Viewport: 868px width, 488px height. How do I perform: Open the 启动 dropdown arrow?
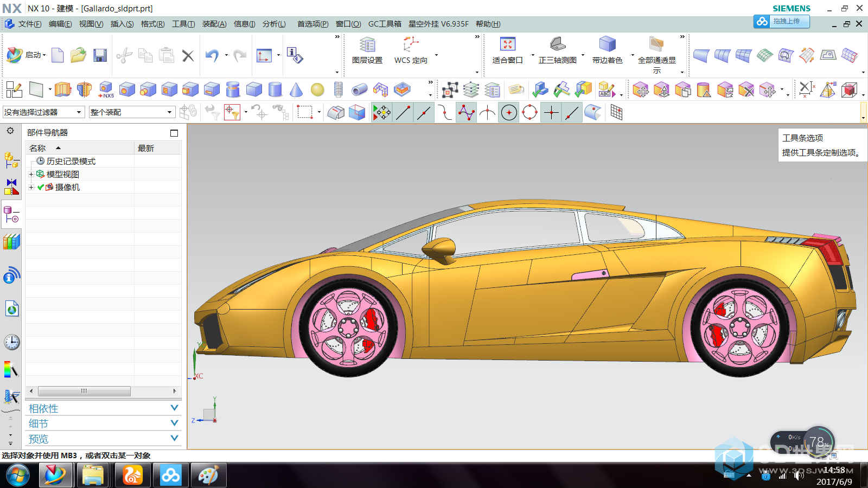(44, 55)
